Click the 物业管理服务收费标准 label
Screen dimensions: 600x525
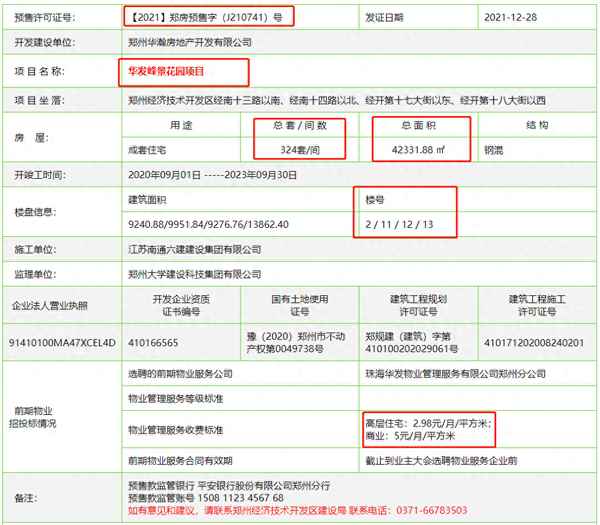pyautogui.click(x=176, y=430)
